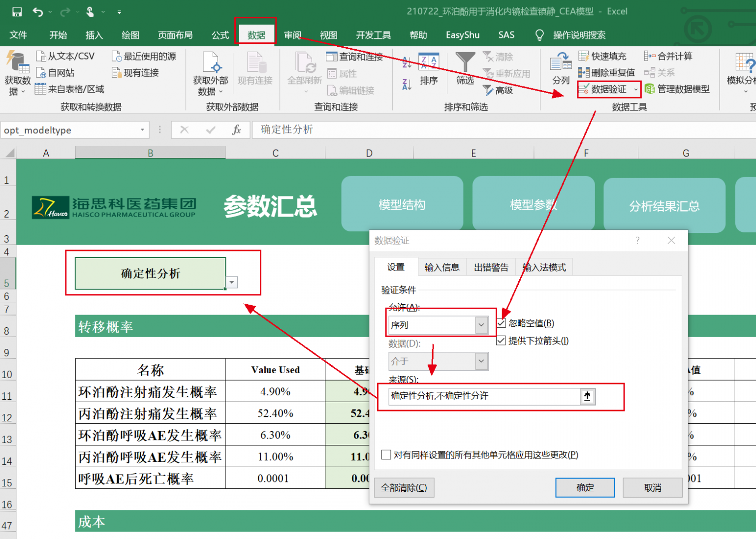Click Flash Fill (快速填充) icon
The width and height of the screenshot is (756, 539).
click(584, 56)
